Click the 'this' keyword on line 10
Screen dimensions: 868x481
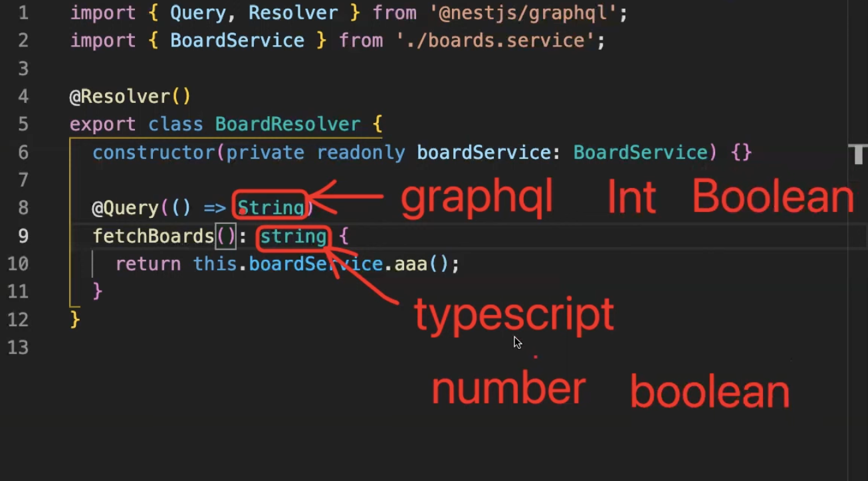(x=215, y=264)
